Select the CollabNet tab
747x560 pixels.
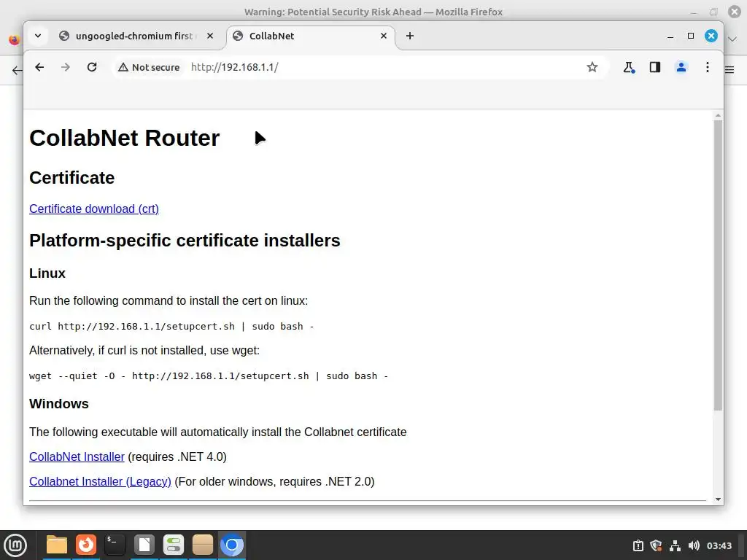click(x=305, y=36)
